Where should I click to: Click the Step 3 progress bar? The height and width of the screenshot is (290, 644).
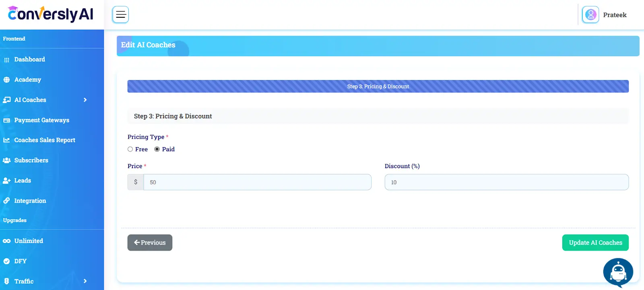(x=378, y=86)
